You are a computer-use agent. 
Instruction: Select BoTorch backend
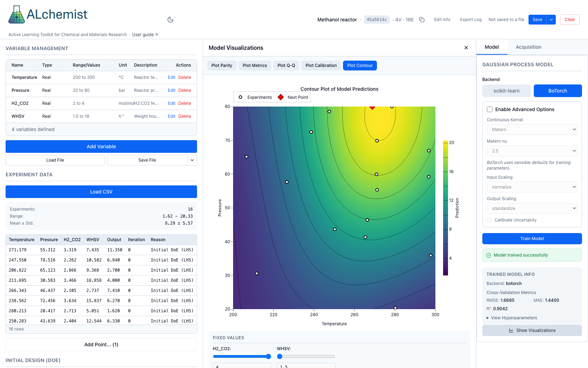click(558, 91)
